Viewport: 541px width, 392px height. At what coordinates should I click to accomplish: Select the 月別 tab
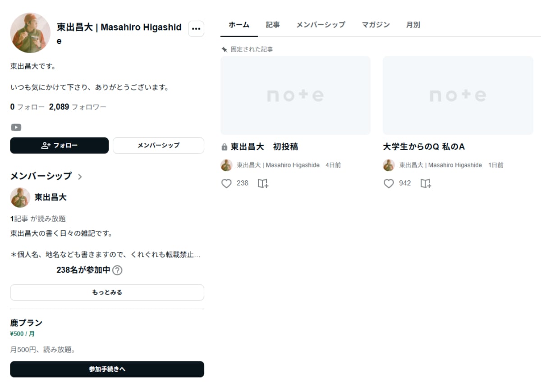(413, 25)
